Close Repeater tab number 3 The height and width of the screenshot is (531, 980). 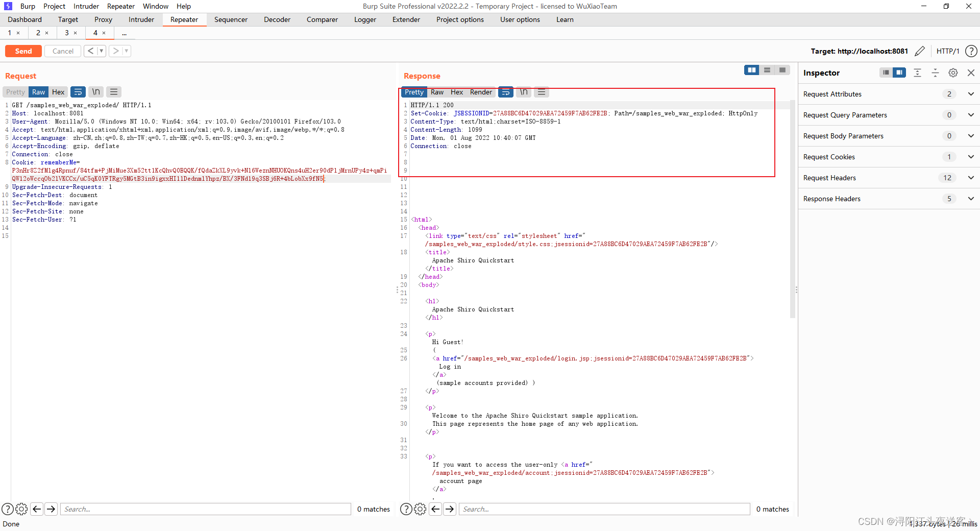(76, 33)
